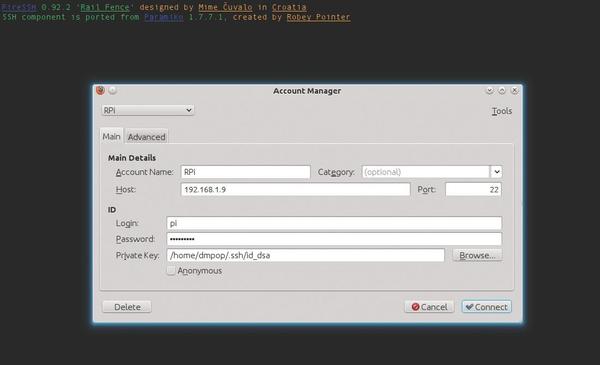Click the Main Details heading
This screenshot has height=365, width=600.
132,158
